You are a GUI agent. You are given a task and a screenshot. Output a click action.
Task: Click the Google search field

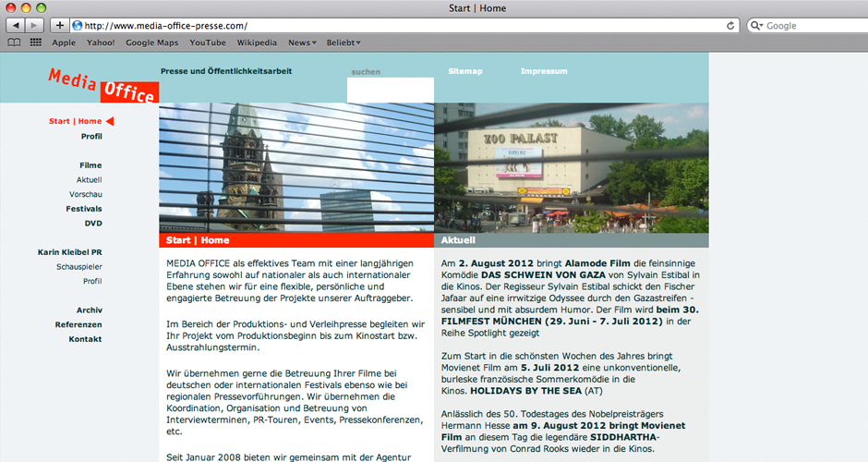808,26
